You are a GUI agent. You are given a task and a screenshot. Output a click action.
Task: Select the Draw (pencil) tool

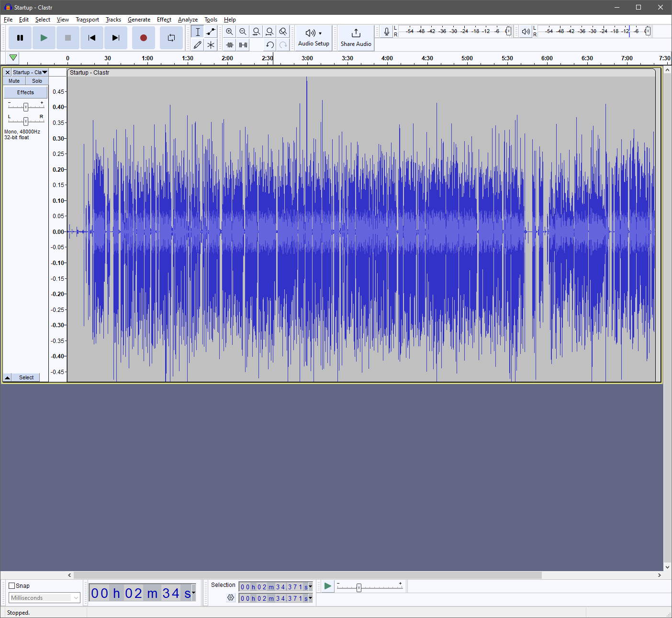[197, 45]
